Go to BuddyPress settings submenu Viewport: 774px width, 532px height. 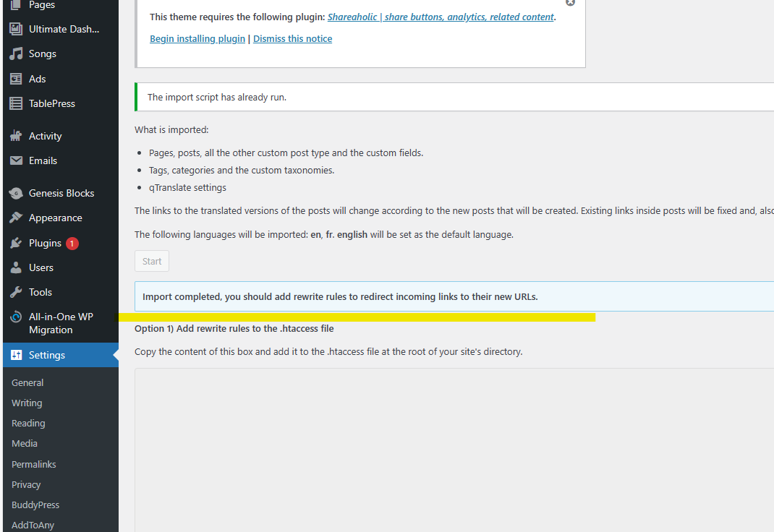click(x=35, y=505)
